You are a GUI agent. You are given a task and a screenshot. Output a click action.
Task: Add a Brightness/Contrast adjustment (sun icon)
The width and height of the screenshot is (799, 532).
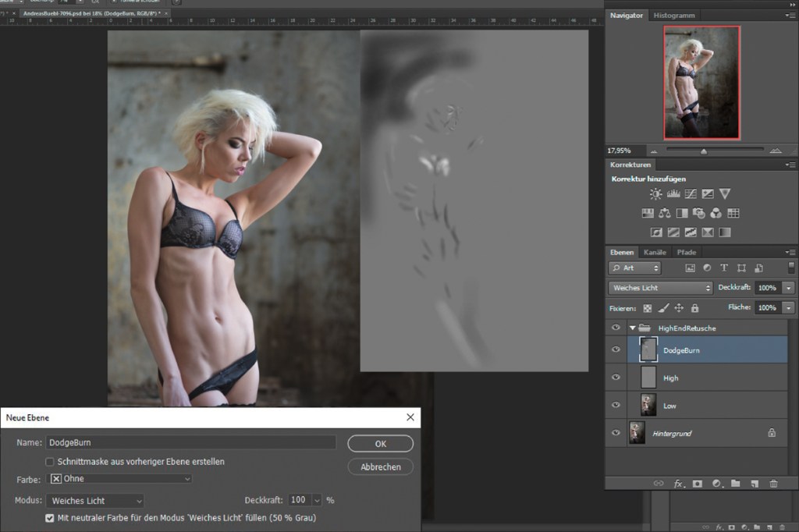pos(655,193)
